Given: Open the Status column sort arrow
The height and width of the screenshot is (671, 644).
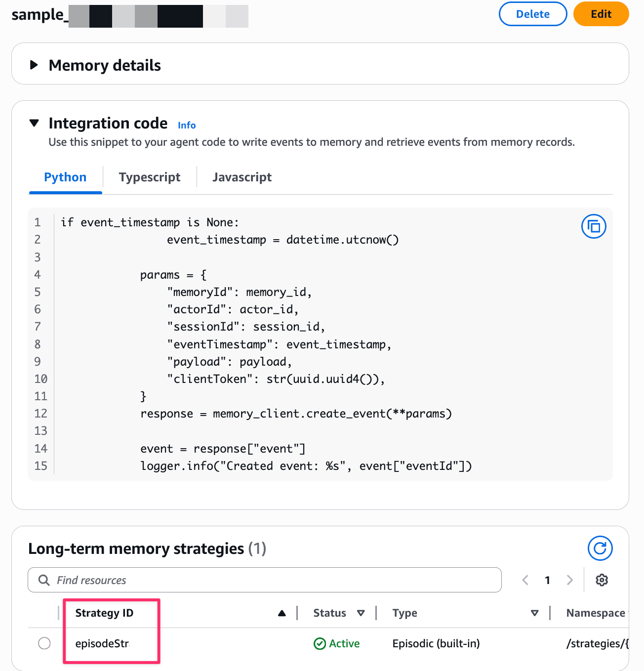Looking at the screenshot, I should 361,613.
